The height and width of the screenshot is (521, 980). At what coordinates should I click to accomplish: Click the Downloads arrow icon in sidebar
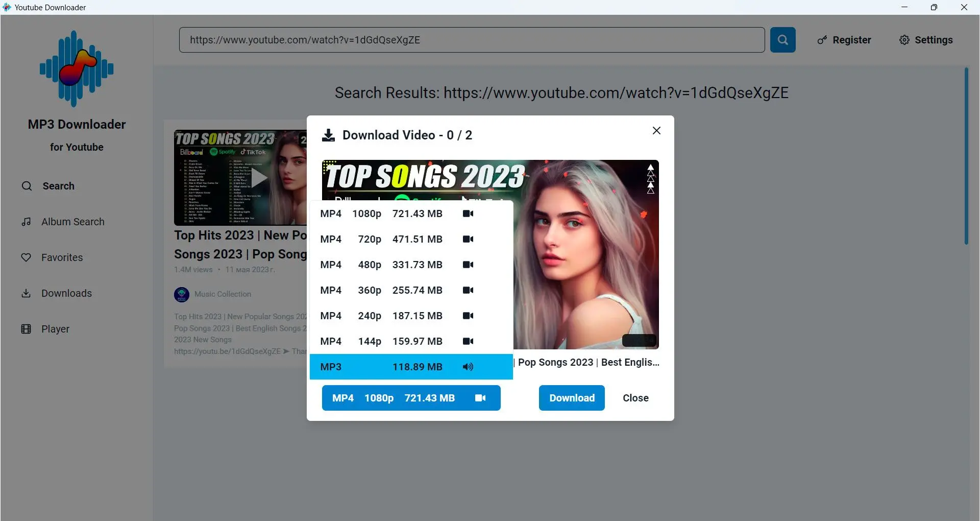tap(26, 293)
